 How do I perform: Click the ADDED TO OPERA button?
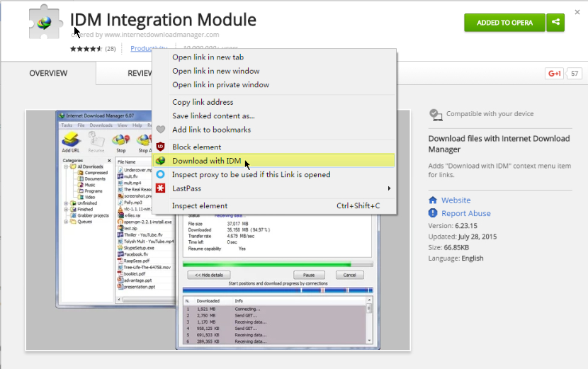(504, 23)
